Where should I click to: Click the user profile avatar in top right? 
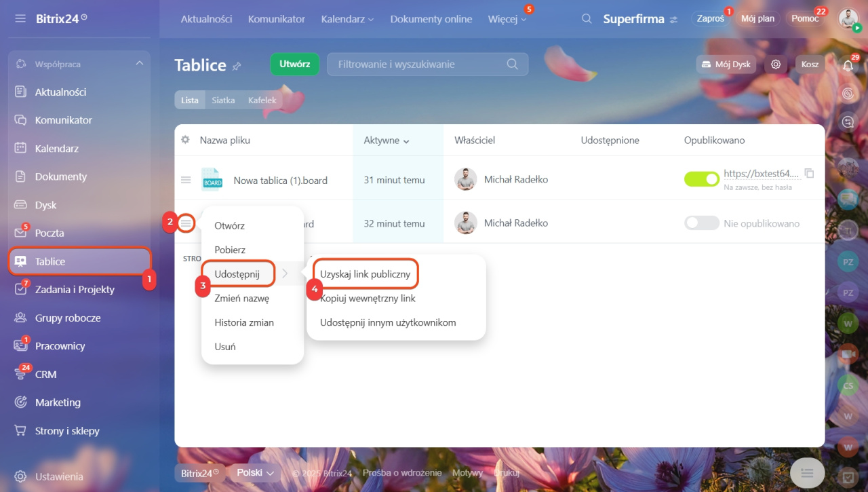(848, 19)
